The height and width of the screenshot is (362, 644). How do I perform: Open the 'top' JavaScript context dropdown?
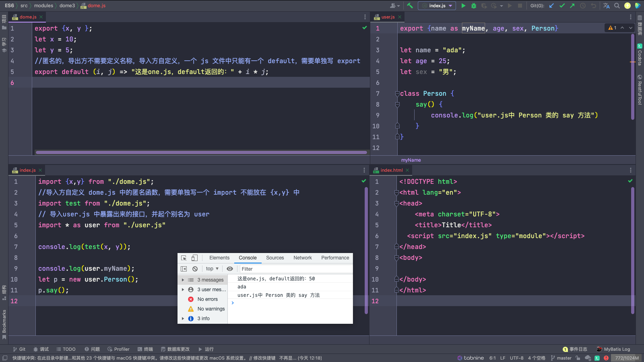pos(212,269)
